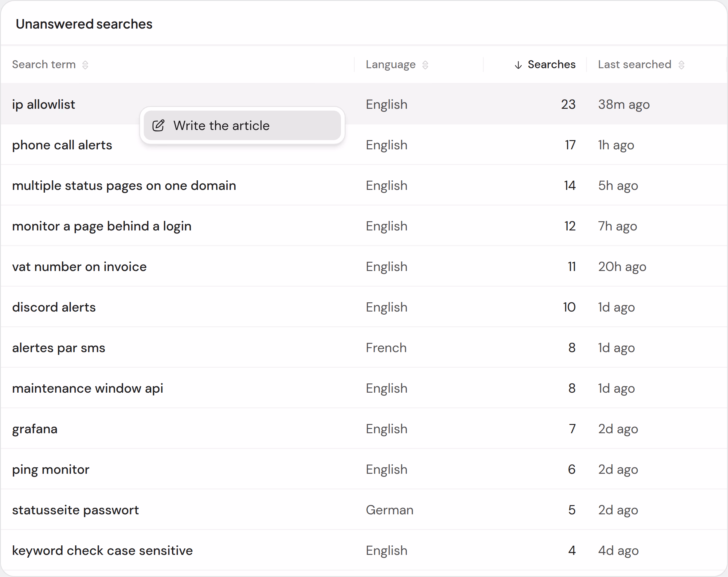Select 'keyword check case sensitive' row
This screenshot has width=728, height=577.
point(364,550)
